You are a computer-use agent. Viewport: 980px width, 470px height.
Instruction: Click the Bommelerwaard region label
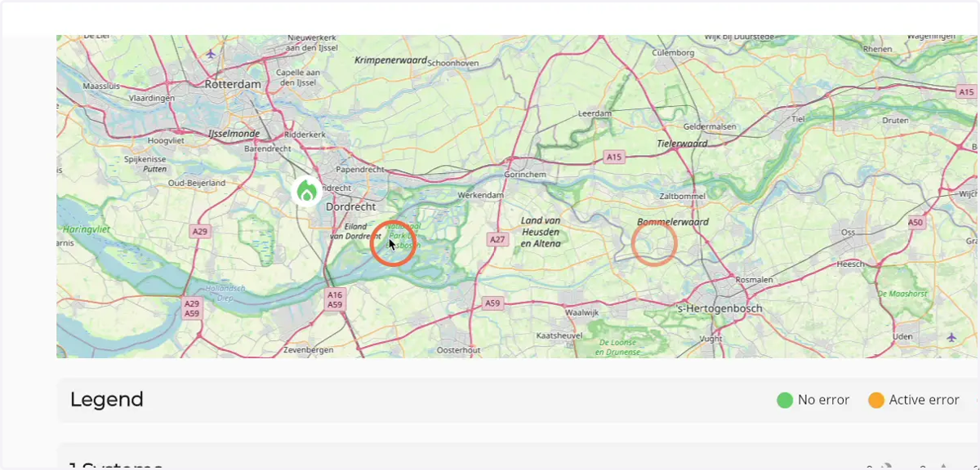(673, 221)
